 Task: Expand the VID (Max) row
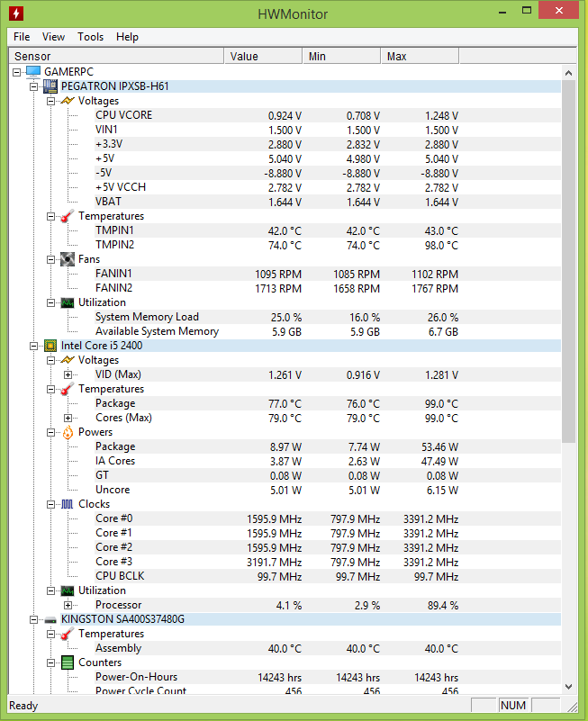[x=68, y=374]
